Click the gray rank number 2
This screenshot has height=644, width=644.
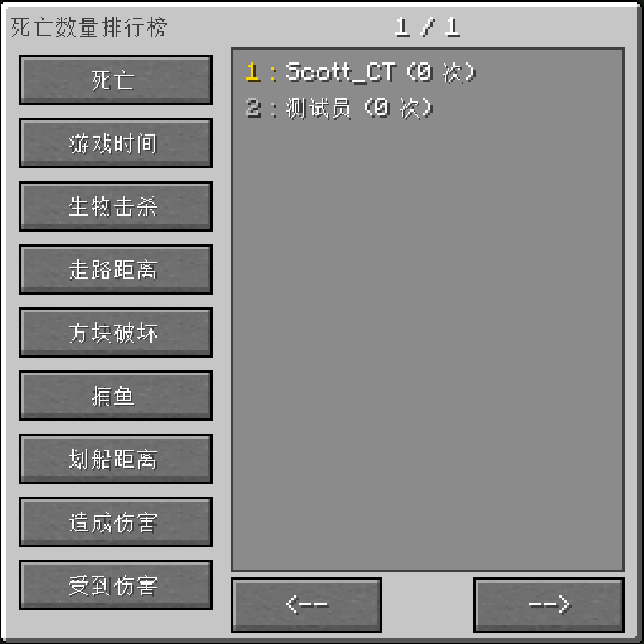[253, 109]
